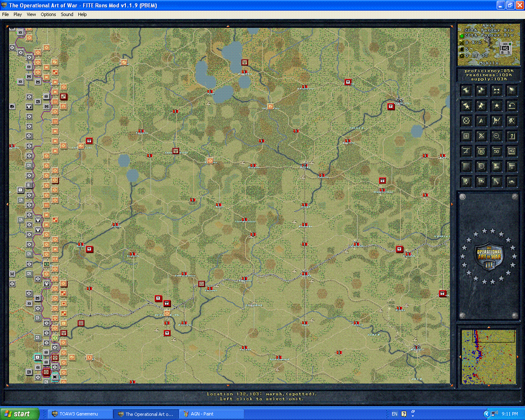Open the Help menu

tap(82, 14)
